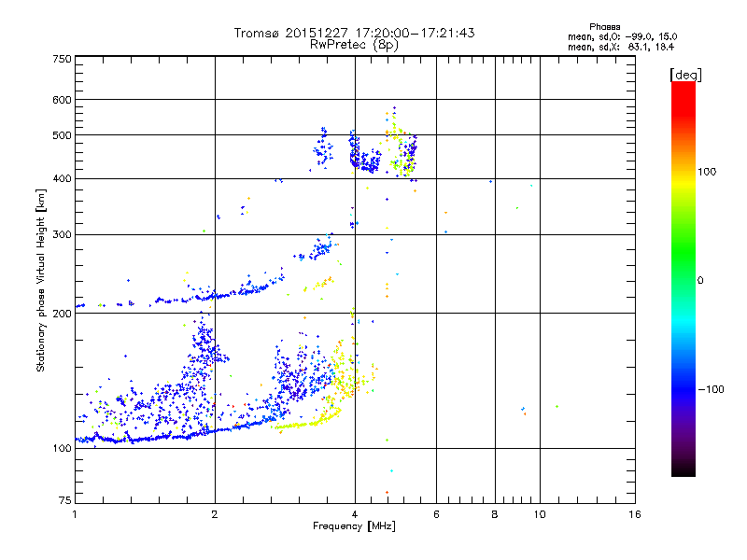Click the plot title 'Tromsø 20151227 17:20:00-17:21:43'
Screen dimensions: 747x560
(354, 33)
